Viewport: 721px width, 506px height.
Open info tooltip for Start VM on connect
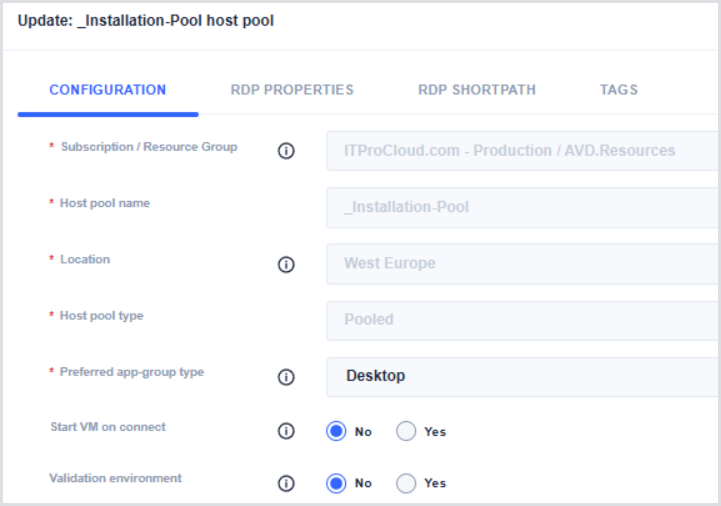tap(286, 431)
